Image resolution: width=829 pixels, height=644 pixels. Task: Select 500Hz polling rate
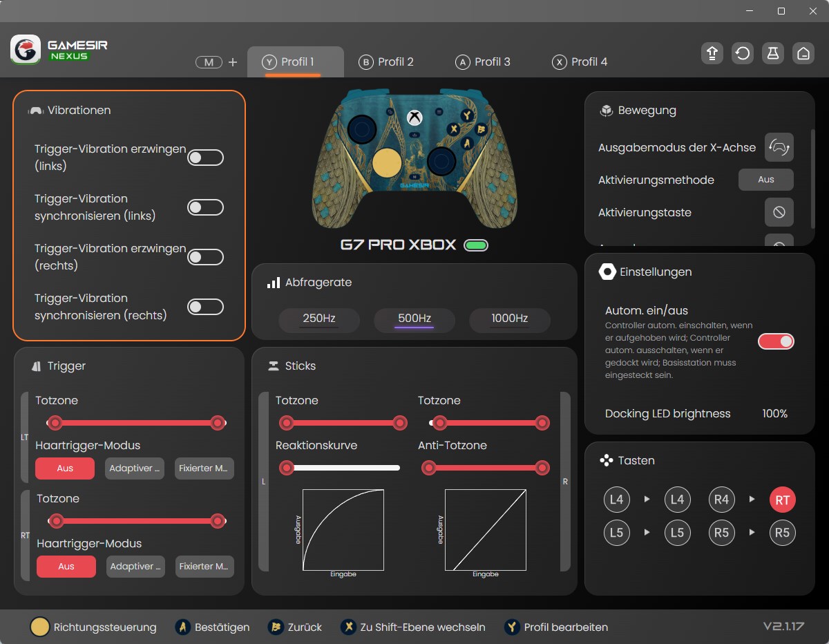414,319
